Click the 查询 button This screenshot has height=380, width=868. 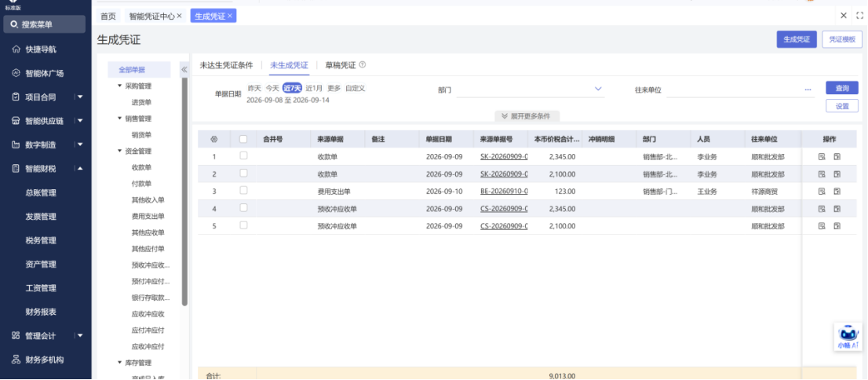pos(842,88)
